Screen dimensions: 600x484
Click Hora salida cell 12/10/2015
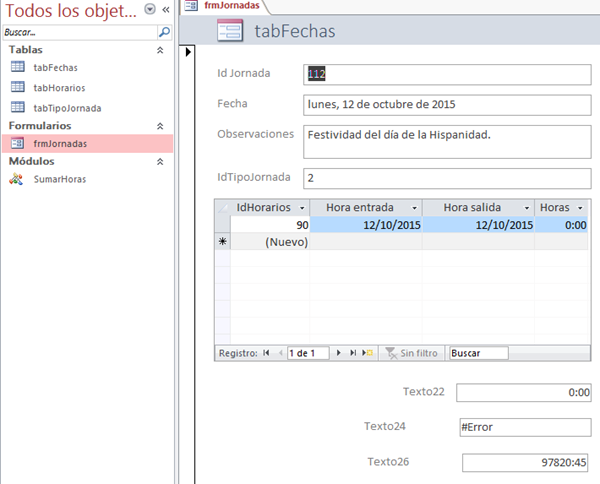479,225
